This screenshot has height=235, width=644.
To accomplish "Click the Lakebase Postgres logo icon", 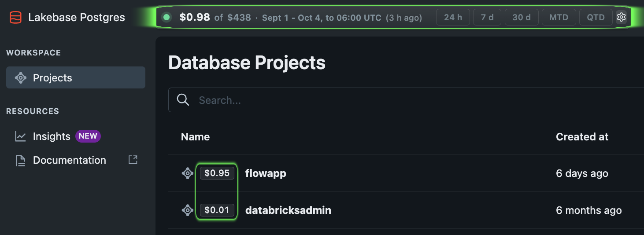I will [x=15, y=18].
